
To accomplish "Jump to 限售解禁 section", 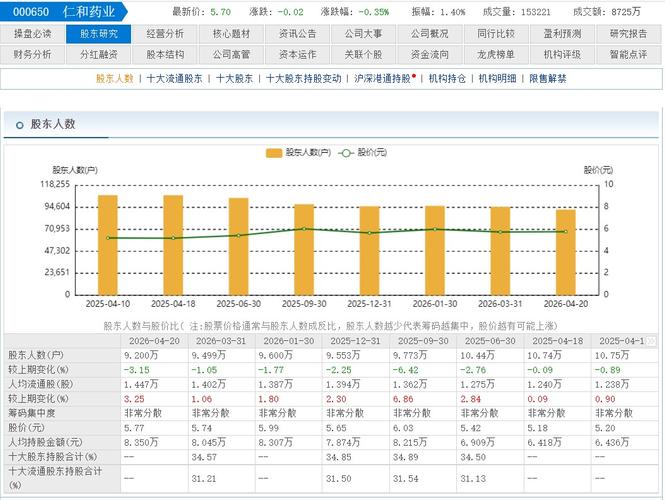I will point(548,78).
